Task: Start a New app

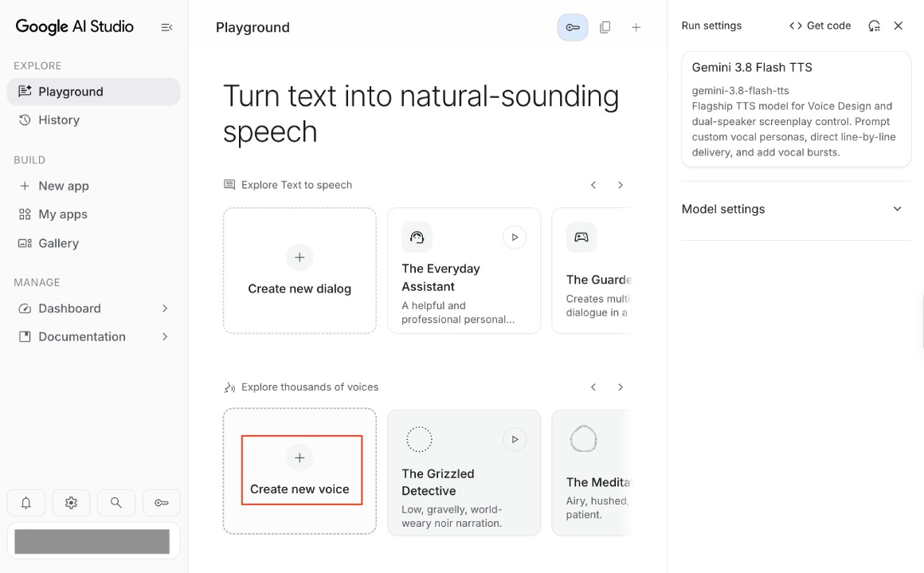Action: click(x=94, y=186)
